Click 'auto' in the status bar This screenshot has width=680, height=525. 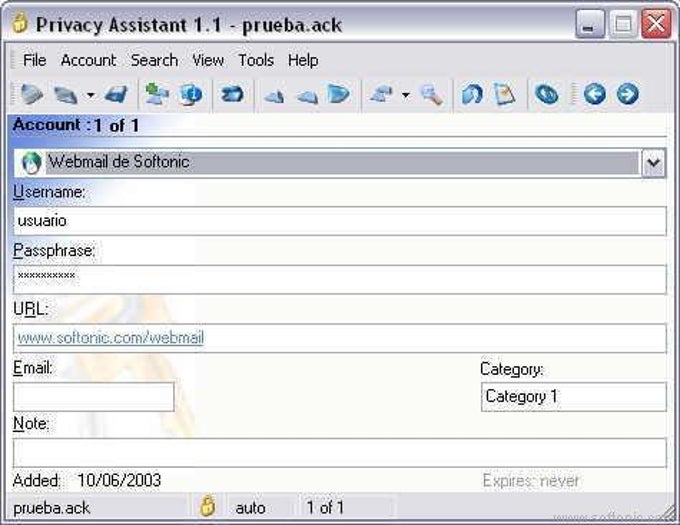pos(251,508)
